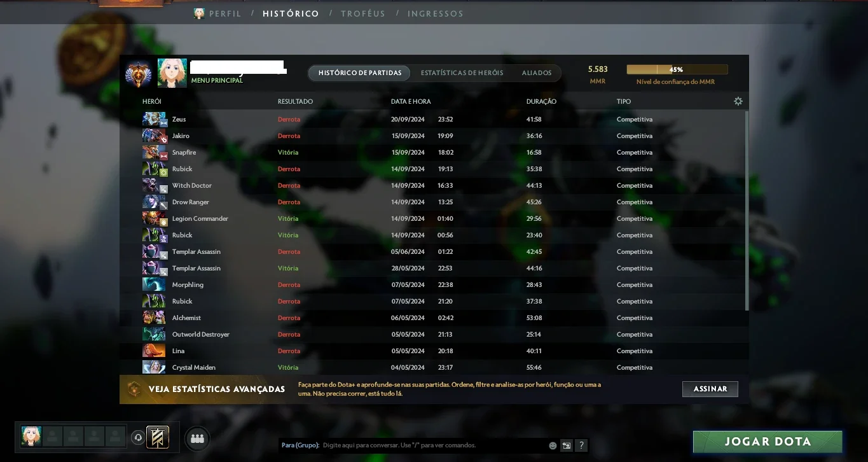Click Competitiva type in the Lina row
The width and height of the screenshot is (868, 462).
coord(635,351)
